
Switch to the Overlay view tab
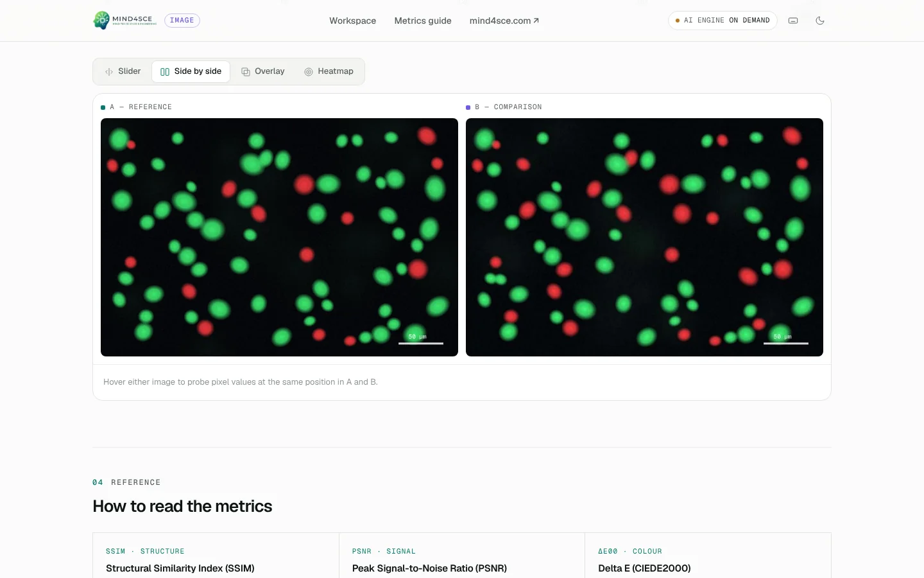(263, 71)
